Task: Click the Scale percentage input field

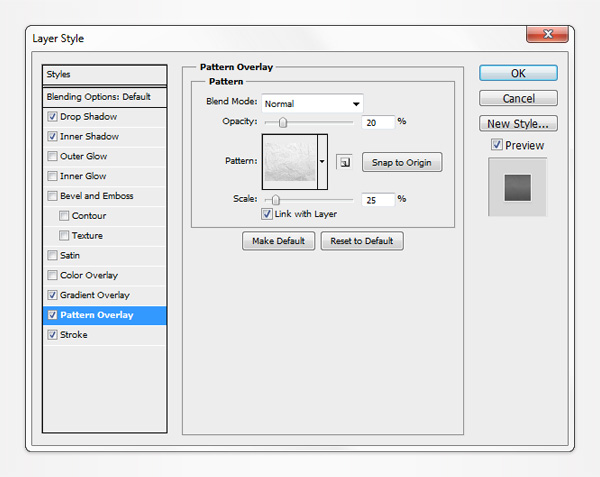Action: (378, 200)
